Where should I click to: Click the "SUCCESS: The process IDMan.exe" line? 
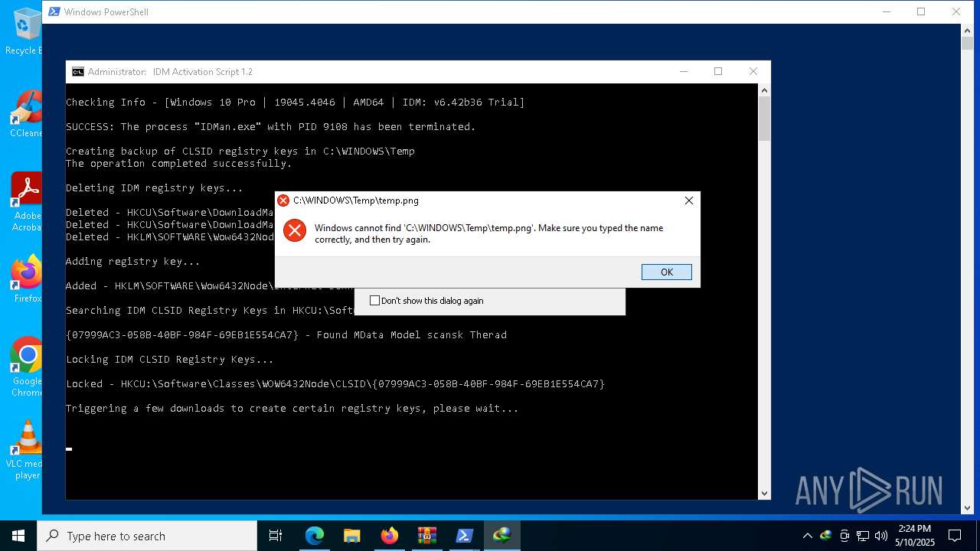[271, 127]
